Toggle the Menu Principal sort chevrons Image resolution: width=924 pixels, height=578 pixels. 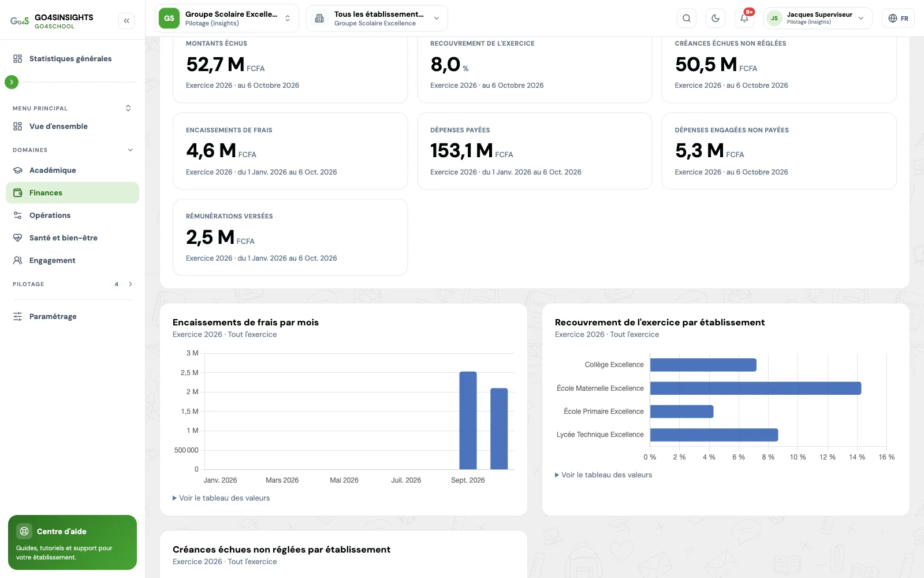128,108
